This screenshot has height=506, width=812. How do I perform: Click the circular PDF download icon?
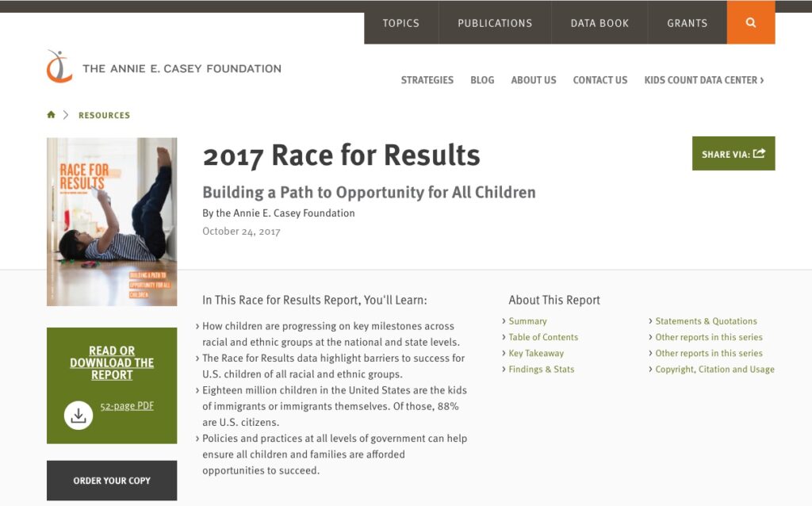79,415
